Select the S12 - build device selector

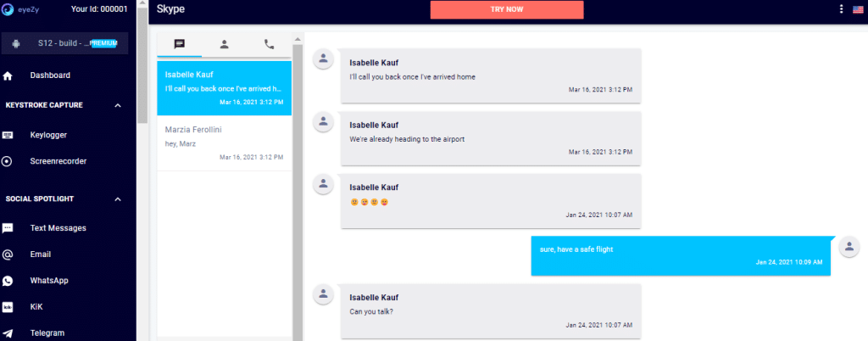click(64, 44)
